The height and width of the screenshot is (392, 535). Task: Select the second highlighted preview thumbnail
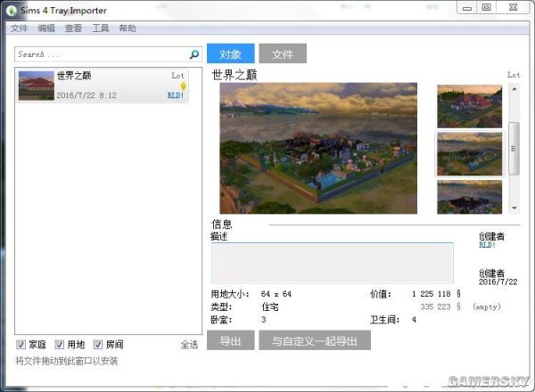tap(470, 154)
